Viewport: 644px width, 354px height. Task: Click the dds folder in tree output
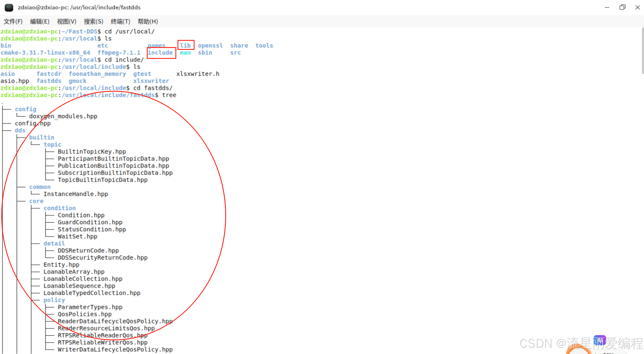20,130
